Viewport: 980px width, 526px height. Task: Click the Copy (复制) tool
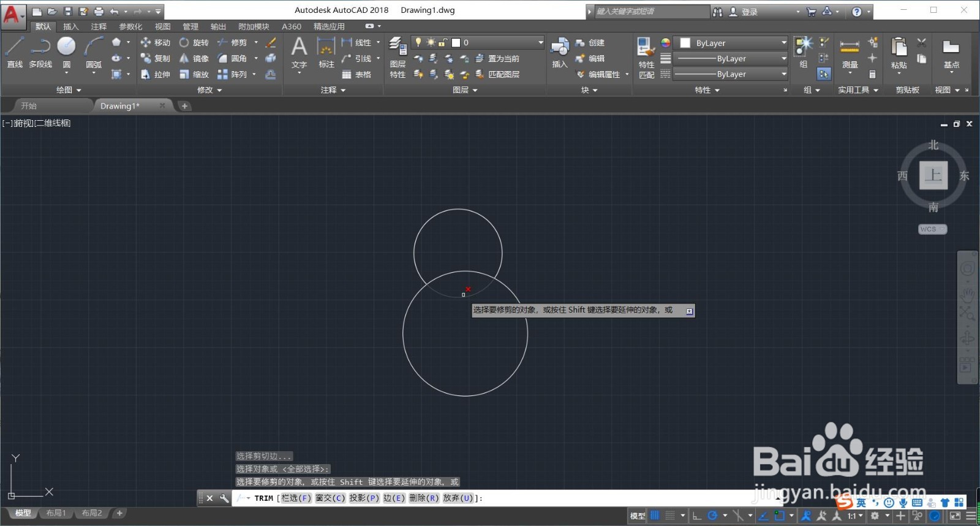[x=155, y=58]
